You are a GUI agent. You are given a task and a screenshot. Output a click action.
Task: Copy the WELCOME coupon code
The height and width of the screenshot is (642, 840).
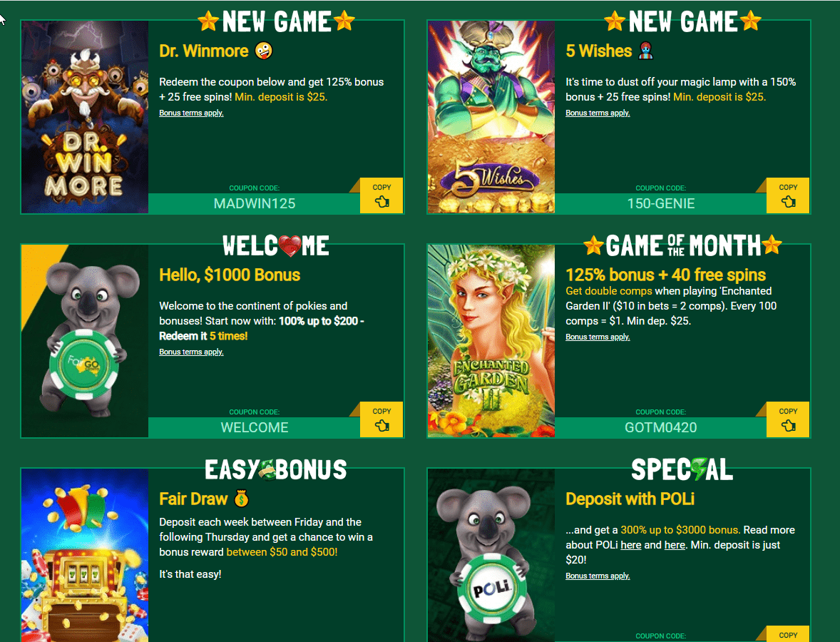coord(381,419)
